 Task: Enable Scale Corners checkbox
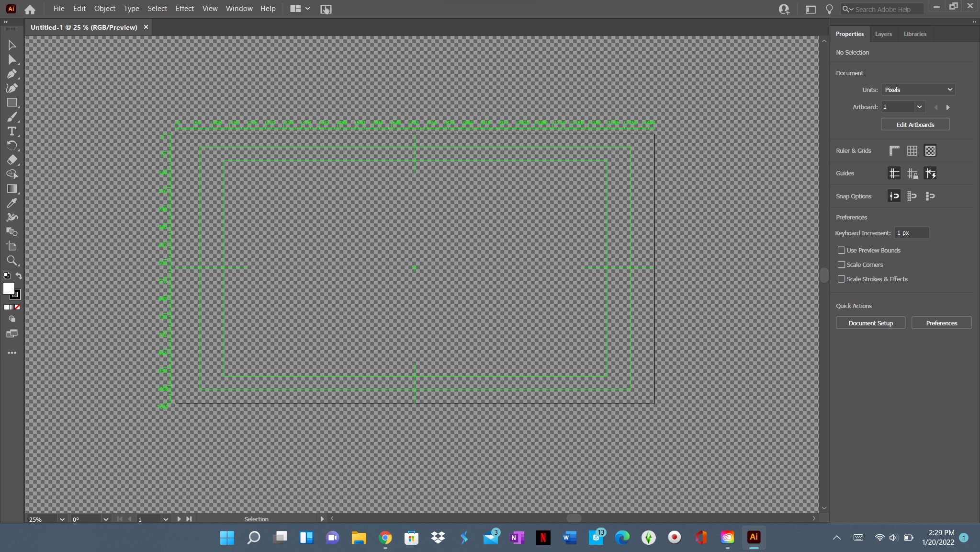point(841,264)
